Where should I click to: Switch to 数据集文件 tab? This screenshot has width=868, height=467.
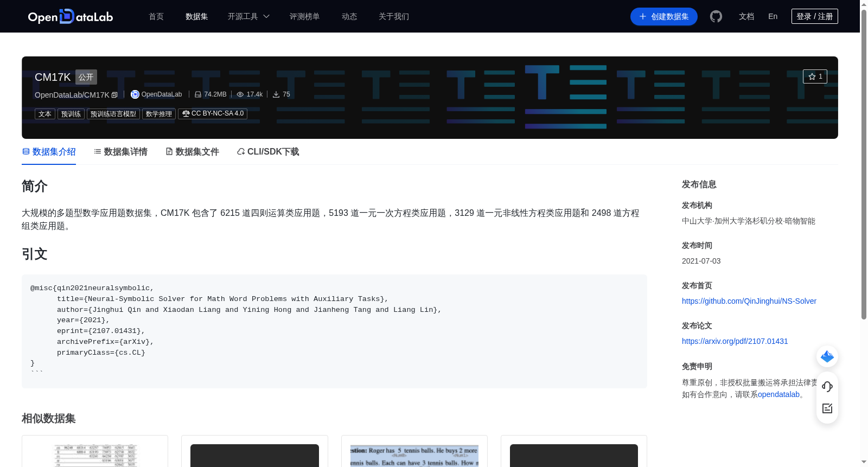click(192, 152)
